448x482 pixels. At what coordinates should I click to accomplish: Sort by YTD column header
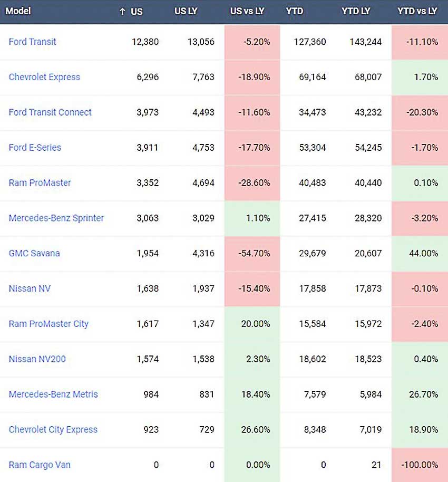pyautogui.click(x=295, y=12)
